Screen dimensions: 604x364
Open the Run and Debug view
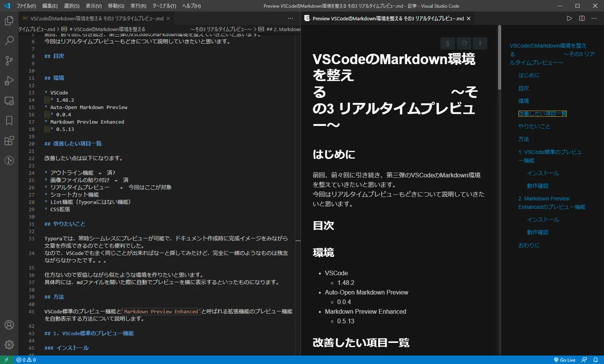(9, 81)
